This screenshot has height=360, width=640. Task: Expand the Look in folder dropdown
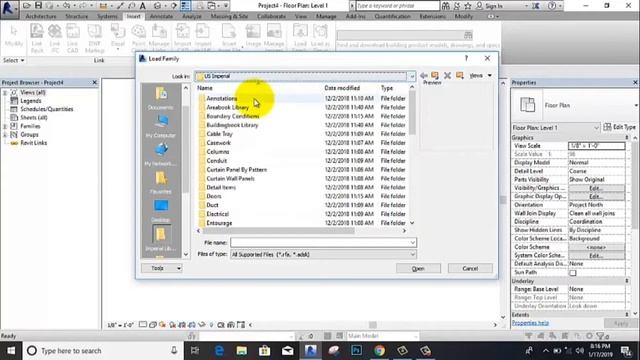coord(411,76)
